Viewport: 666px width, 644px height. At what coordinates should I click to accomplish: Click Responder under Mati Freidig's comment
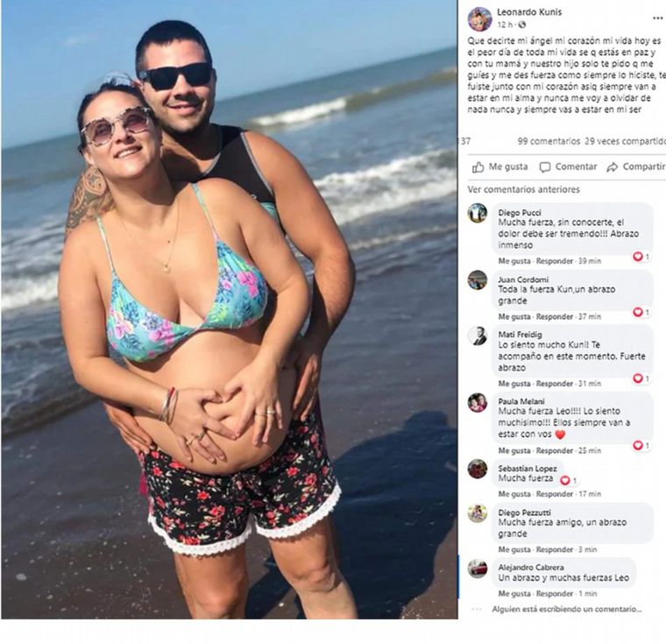click(555, 384)
